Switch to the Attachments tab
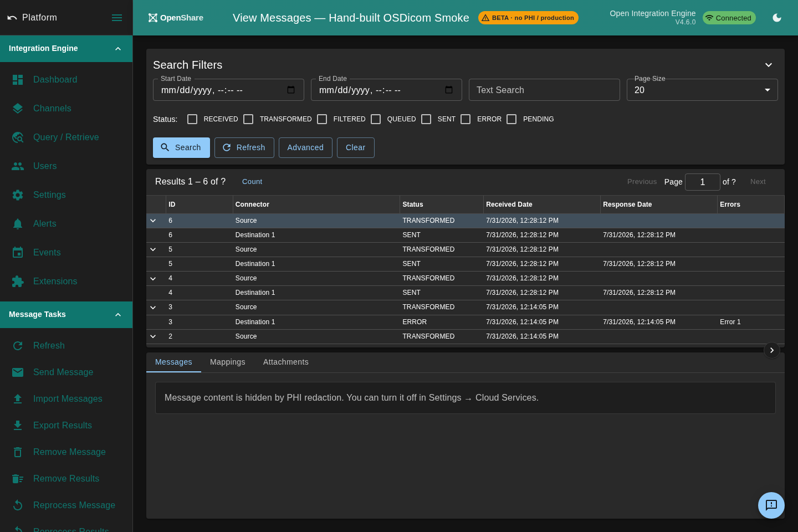Image resolution: width=798 pixels, height=532 pixels. pos(286,362)
